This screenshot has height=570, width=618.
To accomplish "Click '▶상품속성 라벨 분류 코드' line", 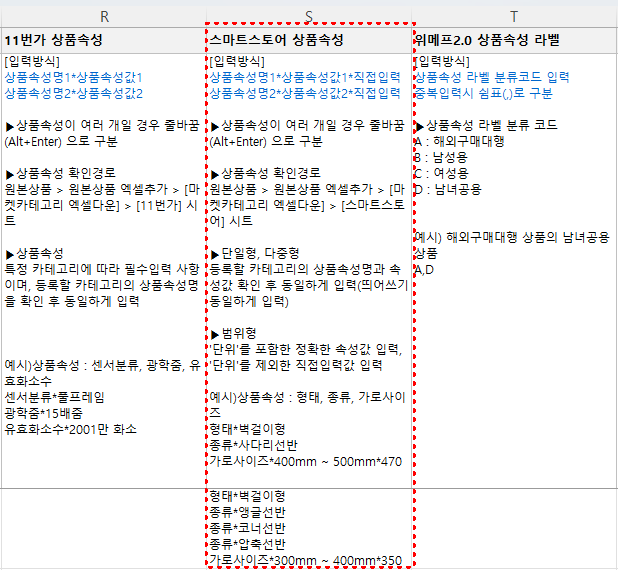I will pyautogui.click(x=487, y=126).
